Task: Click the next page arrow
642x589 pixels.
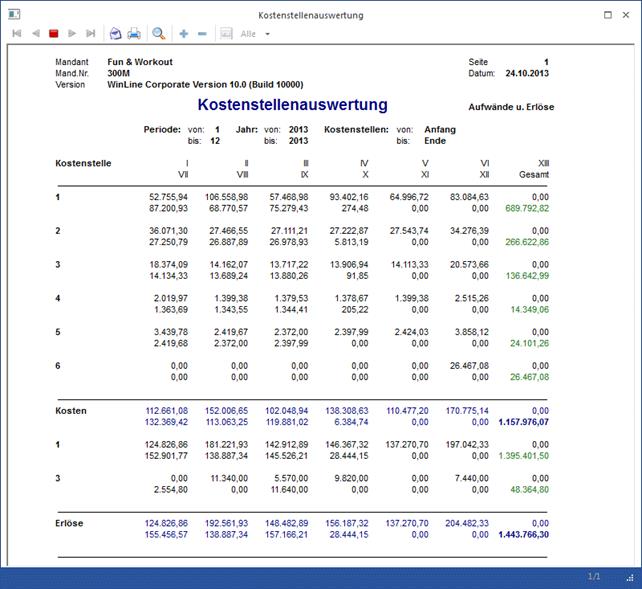Action: pos(72,33)
